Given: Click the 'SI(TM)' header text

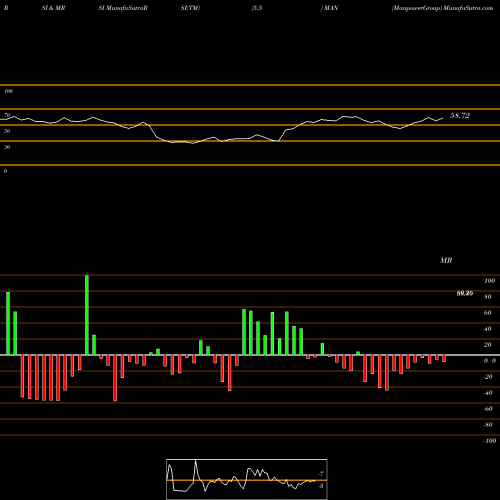Looking at the screenshot, I should [190, 8].
